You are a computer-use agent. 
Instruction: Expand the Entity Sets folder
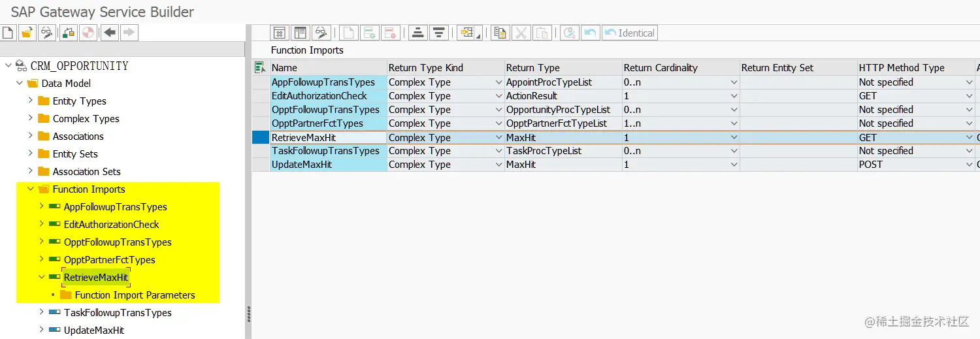(30, 153)
